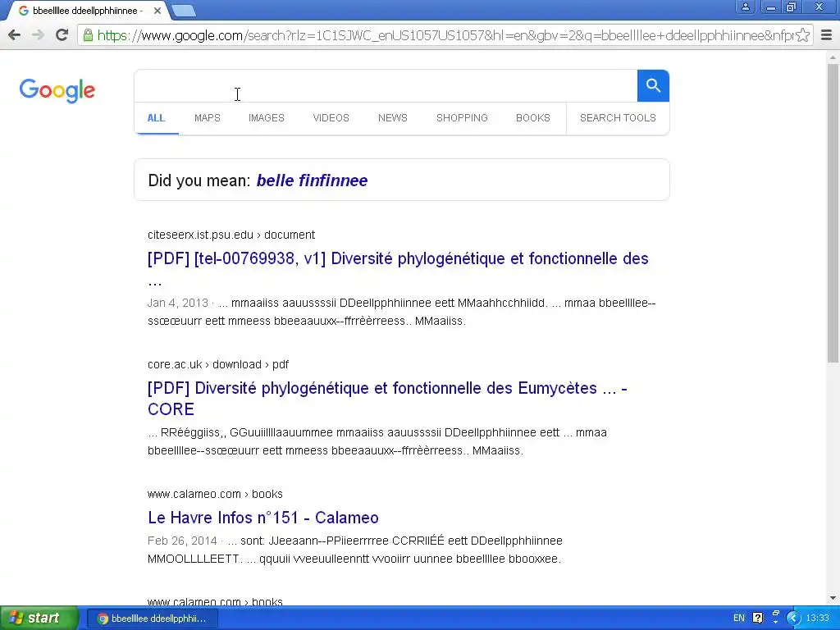Expand hidden tray icons arrow

(x=793, y=619)
